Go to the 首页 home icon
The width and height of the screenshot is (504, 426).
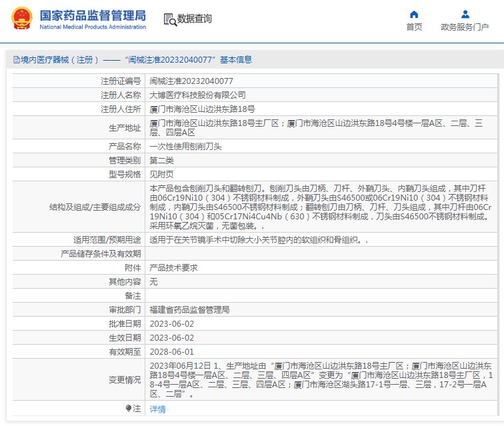pyautogui.click(x=414, y=15)
